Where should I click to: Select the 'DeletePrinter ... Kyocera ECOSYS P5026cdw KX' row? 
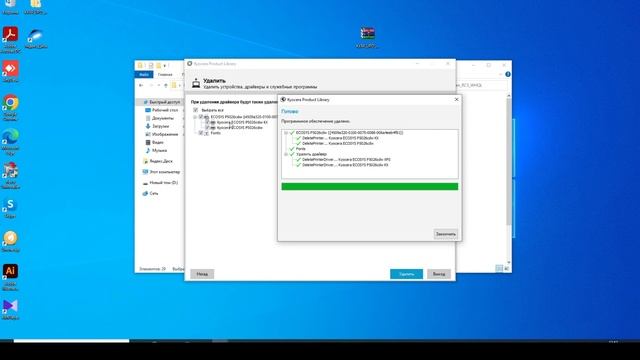click(340, 138)
